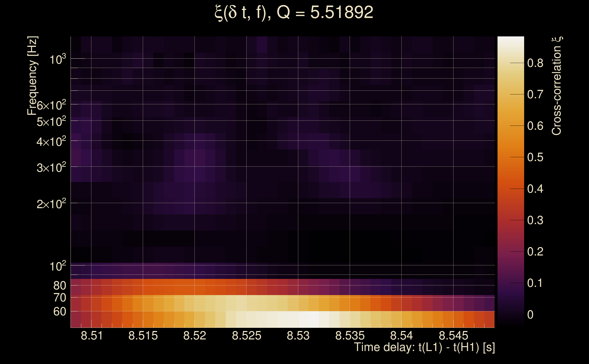Click the Cross-correlation ξ color bar label
This screenshot has width=589, height=364.
tap(557, 86)
